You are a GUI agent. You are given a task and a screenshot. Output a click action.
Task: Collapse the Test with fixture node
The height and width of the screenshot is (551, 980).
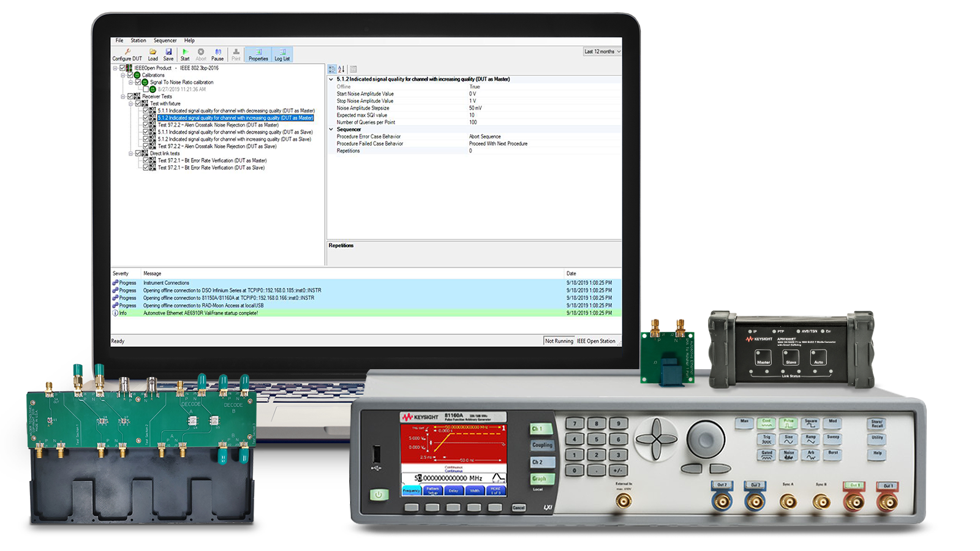[x=130, y=103]
